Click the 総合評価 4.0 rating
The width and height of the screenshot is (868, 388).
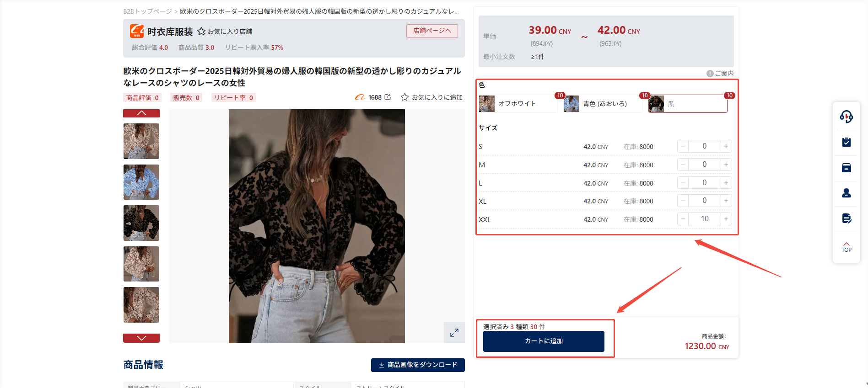tap(150, 48)
